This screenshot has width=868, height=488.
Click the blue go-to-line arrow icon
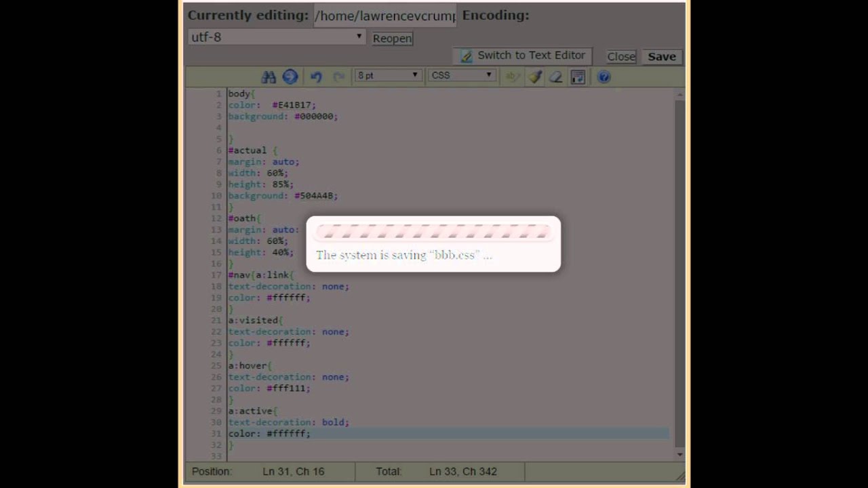tap(290, 77)
